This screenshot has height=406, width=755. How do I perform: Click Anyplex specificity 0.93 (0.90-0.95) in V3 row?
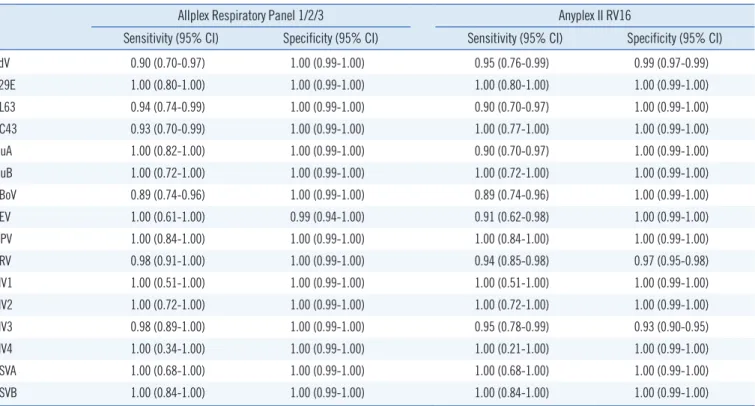tap(671, 327)
